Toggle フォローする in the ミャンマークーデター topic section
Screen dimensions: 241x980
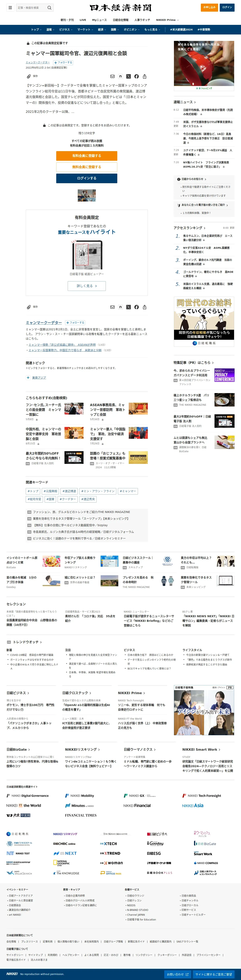point(75,323)
